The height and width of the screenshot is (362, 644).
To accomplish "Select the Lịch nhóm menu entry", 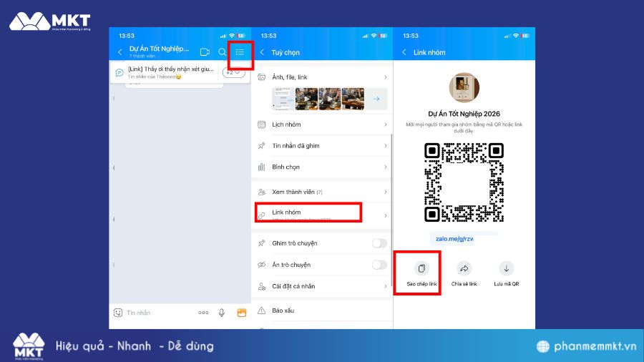I will coord(323,124).
